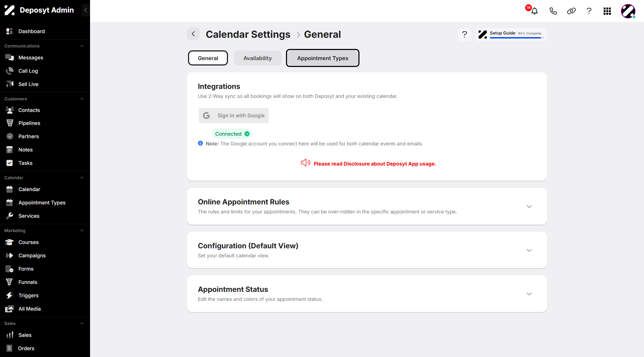Viewport: 644px width, 357px height.
Task: Open the apps grid menu
Action: [607, 11]
